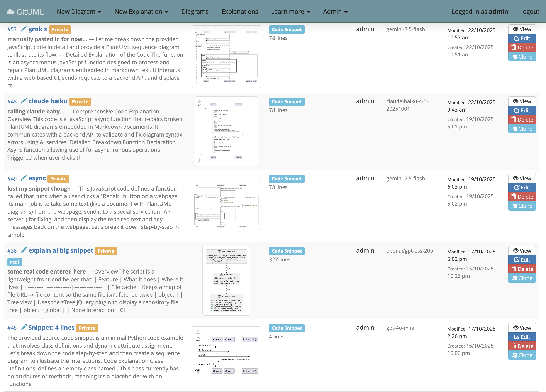Click the logout link

pos(530,12)
